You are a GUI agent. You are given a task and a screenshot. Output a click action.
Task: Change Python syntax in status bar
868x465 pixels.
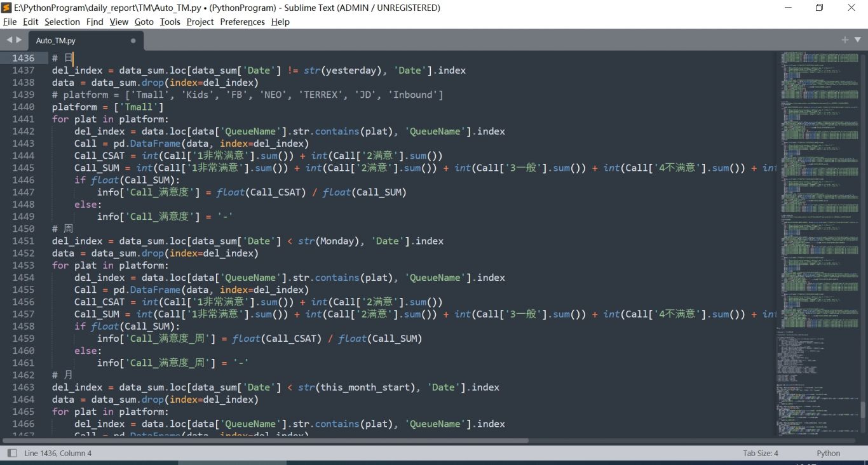(829, 453)
